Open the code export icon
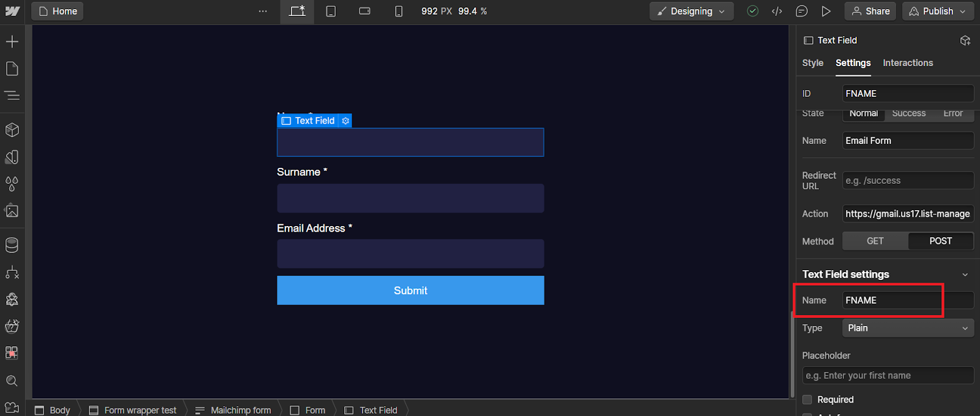 777,11
